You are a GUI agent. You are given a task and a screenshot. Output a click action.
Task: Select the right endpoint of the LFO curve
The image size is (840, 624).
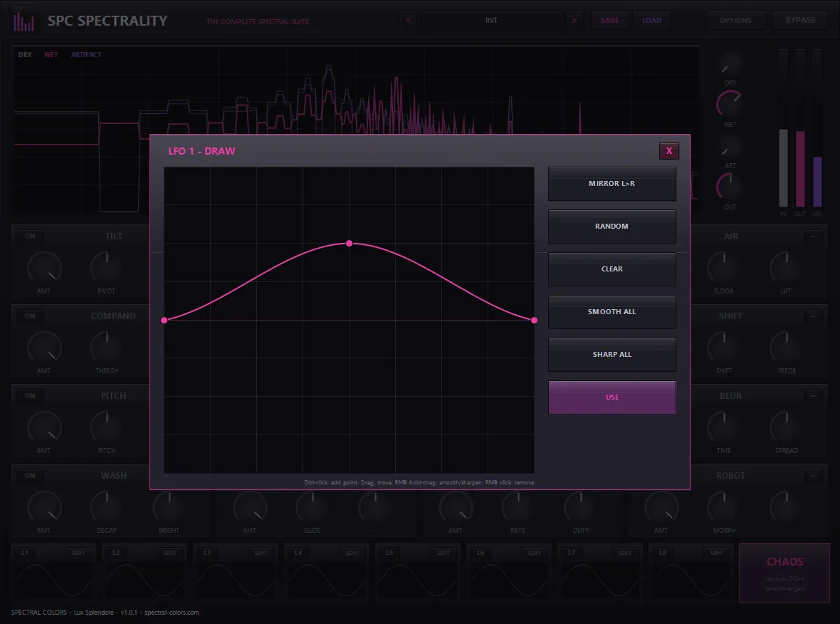pyautogui.click(x=534, y=320)
